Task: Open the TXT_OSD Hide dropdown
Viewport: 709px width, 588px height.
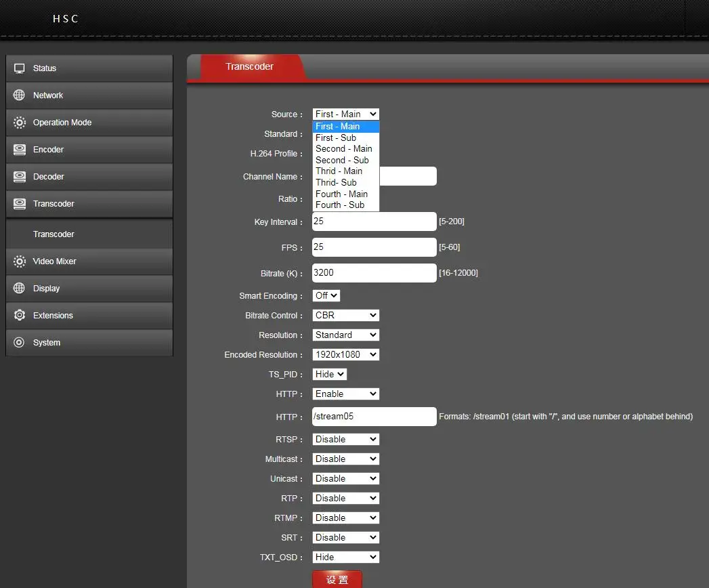Action: (x=345, y=558)
